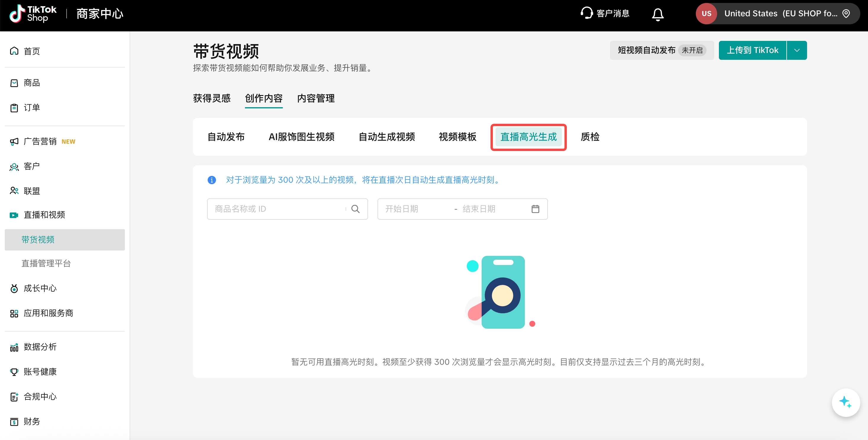Screen dimensions: 868x440
Task: Click the search magnifier icon
Action: tap(355, 209)
